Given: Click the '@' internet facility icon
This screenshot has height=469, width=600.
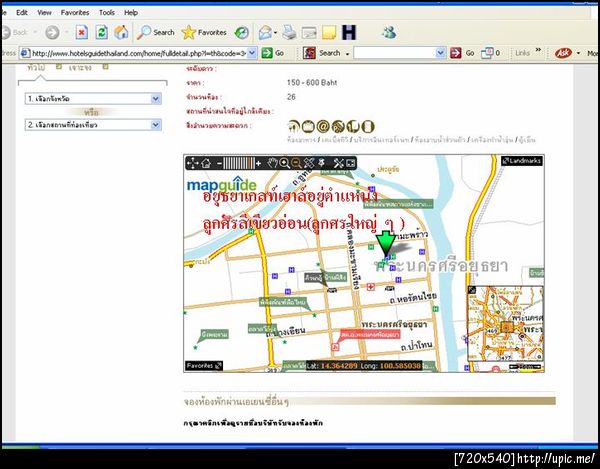Looking at the screenshot, I should click(323, 126).
